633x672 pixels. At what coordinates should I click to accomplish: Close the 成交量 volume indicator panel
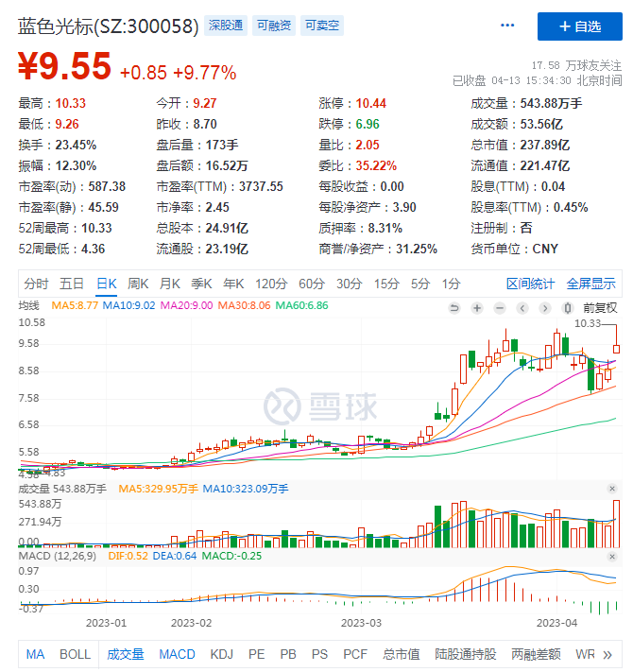(612, 489)
